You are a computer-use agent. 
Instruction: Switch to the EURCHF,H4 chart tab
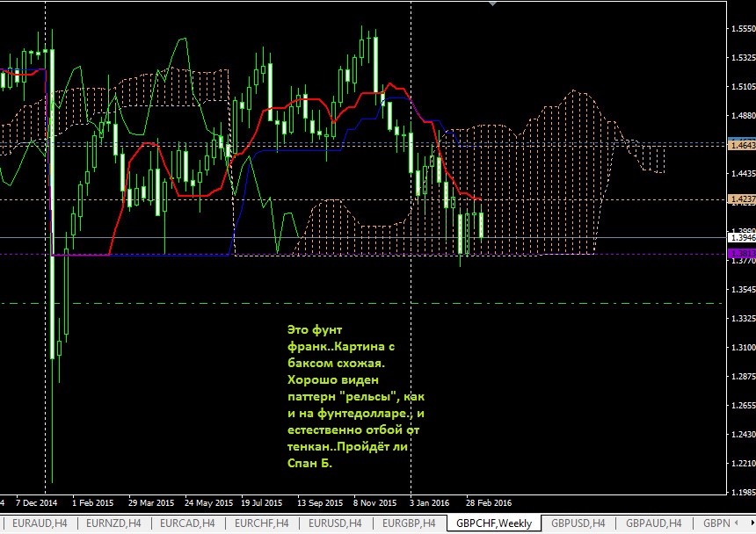click(261, 523)
